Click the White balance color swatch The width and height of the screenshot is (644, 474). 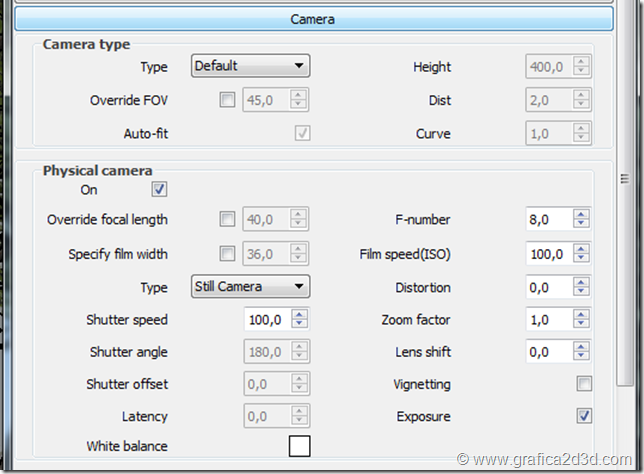[x=299, y=446]
